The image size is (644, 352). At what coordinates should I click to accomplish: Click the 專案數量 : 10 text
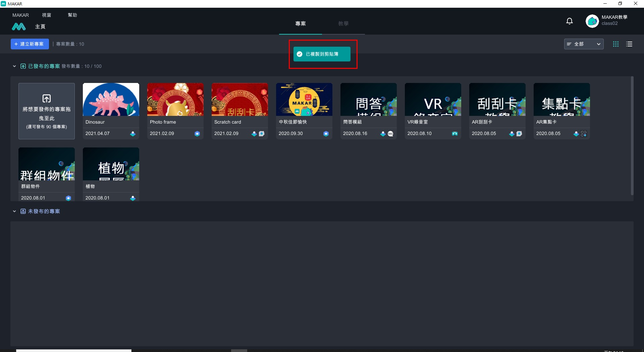70,44
